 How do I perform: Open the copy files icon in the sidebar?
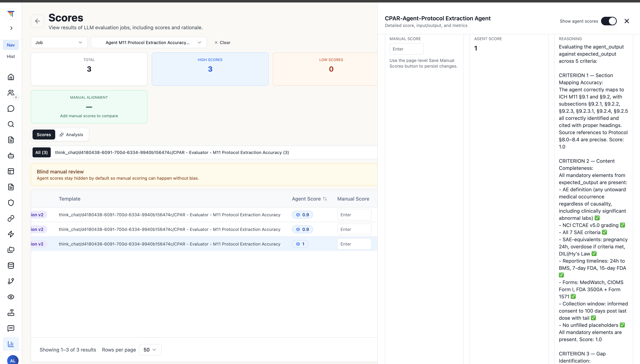[x=11, y=250]
